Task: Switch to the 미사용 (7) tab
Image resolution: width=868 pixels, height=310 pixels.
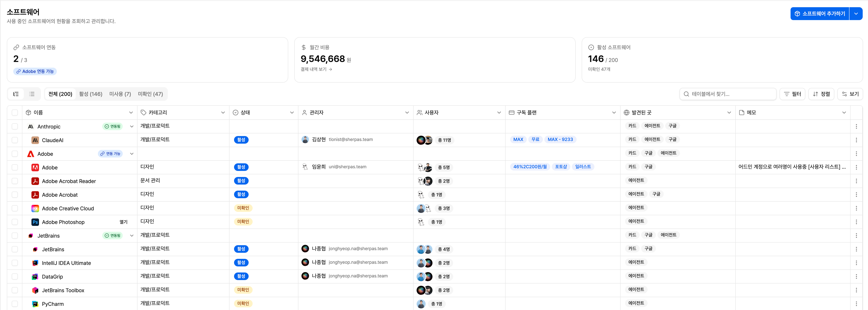Action: (120, 94)
